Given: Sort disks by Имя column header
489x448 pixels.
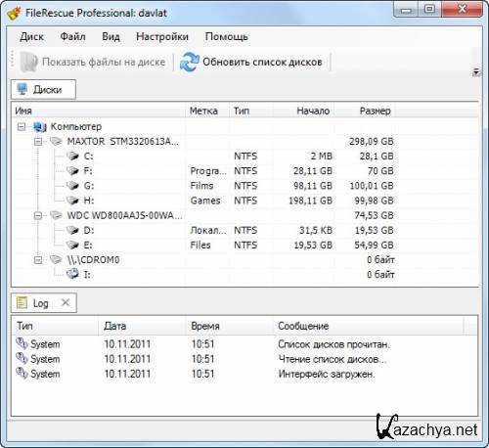Looking at the screenshot, I should (99, 111).
